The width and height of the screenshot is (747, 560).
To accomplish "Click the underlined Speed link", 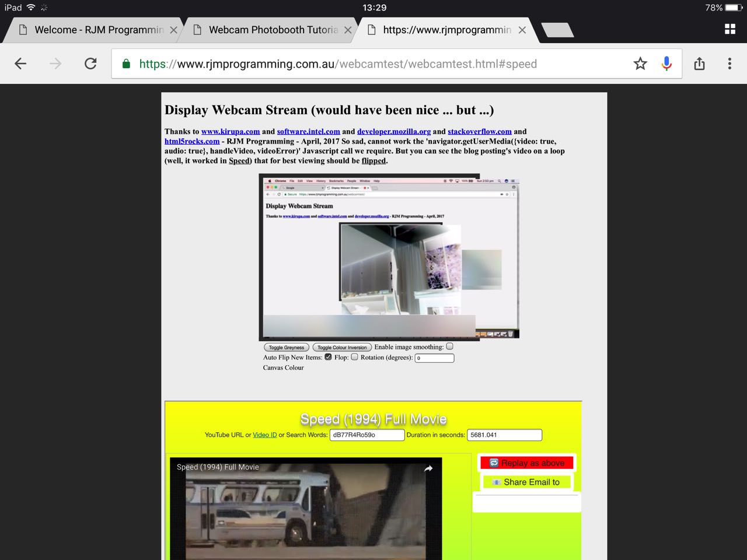I will click(239, 160).
